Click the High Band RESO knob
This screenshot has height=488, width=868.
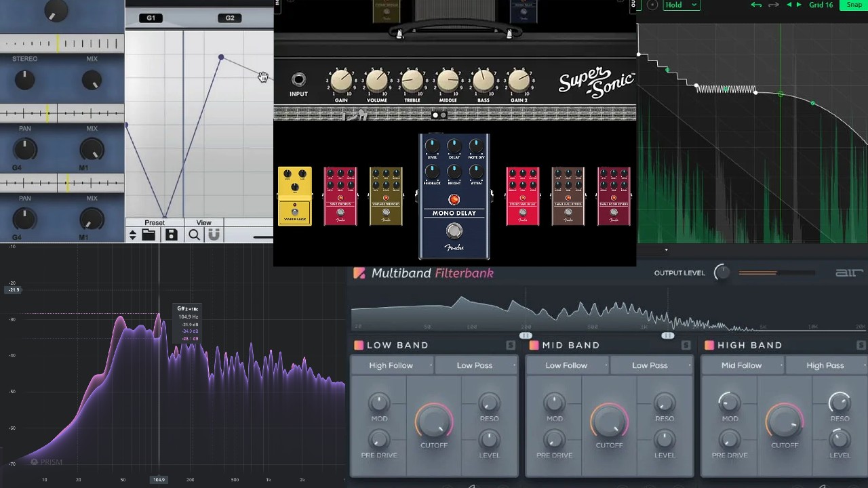click(x=840, y=403)
